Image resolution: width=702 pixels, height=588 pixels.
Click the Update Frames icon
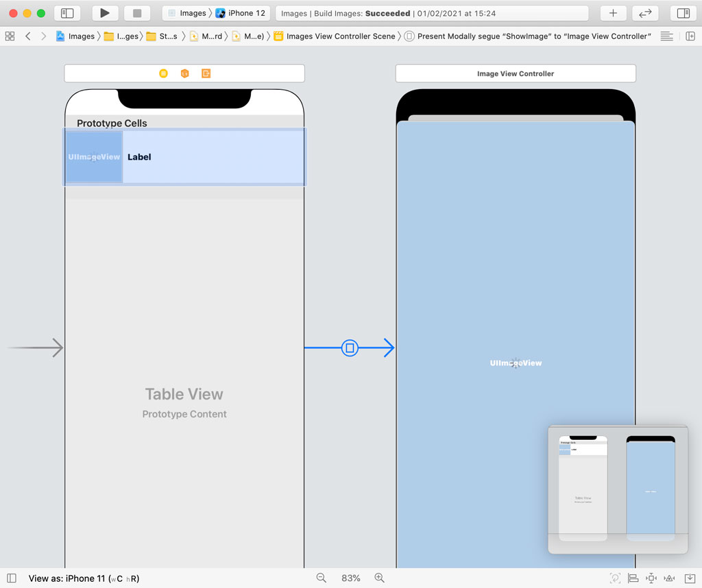coord(615,578)
